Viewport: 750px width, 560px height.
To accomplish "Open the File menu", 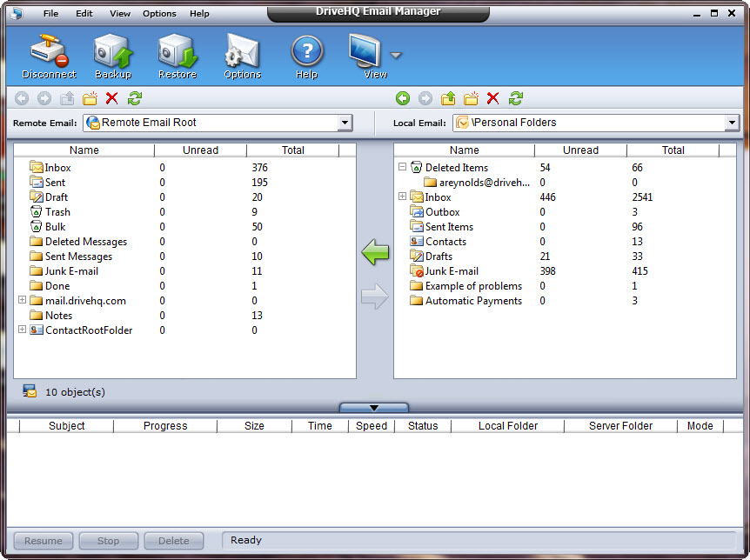I will tap(50, 13).
